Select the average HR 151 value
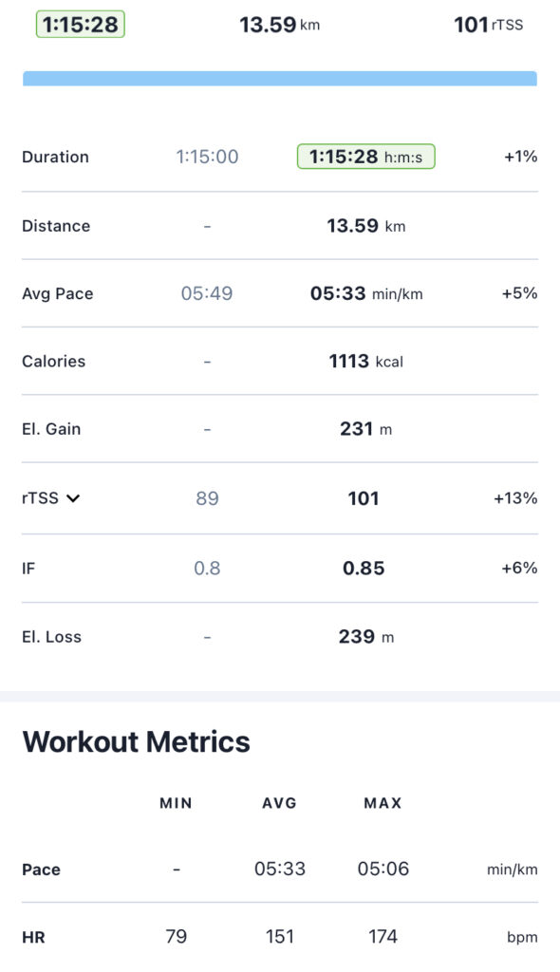This screenshot has height=972, width=560. (x=280, y=937)
